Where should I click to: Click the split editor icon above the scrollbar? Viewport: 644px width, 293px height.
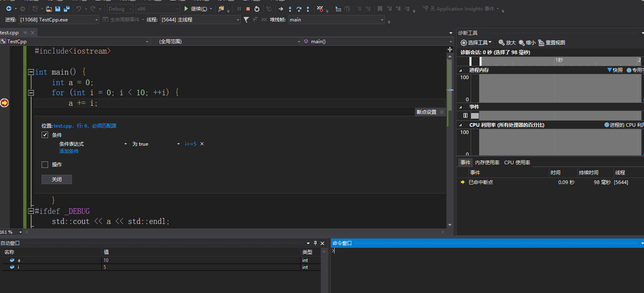tap(450, 49)
